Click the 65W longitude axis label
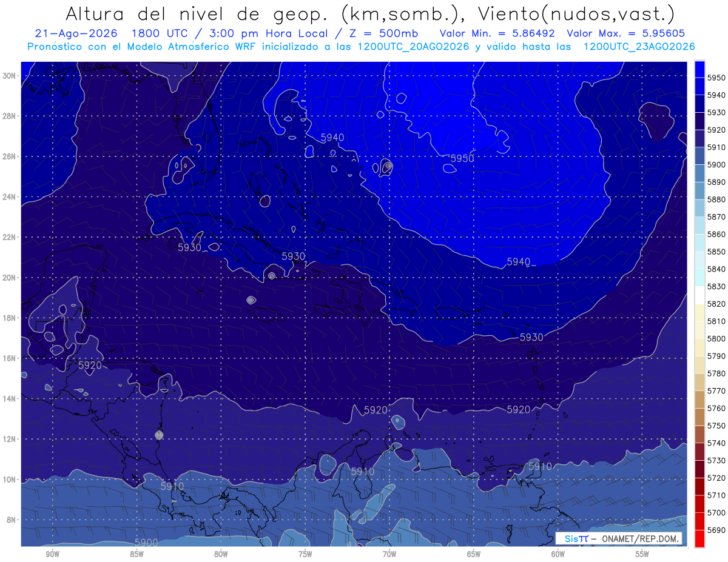The height and width of the screenshot is (562, 728). click(x=474, y=554)
